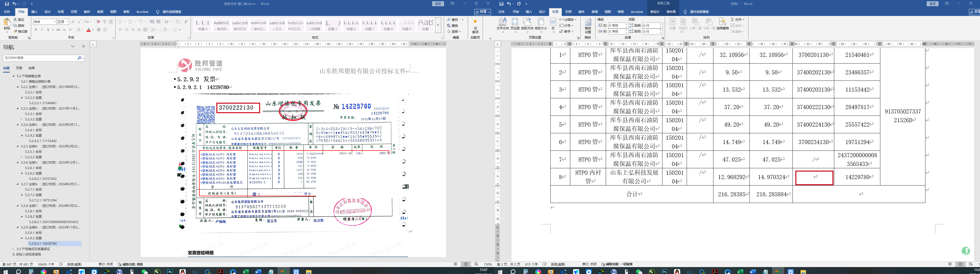Open the 表设计 table design tab
980x274 pixels.
tap(655, 12)
